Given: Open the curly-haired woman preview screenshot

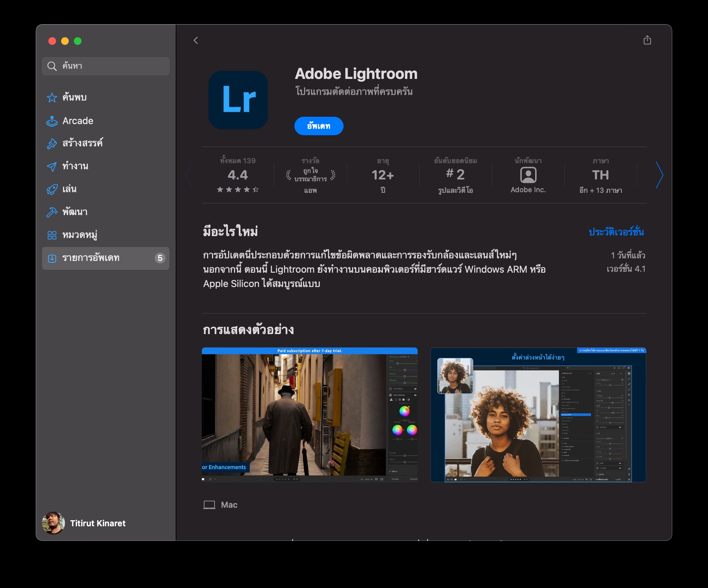Looking at the screenshot, I should (538, 415).
